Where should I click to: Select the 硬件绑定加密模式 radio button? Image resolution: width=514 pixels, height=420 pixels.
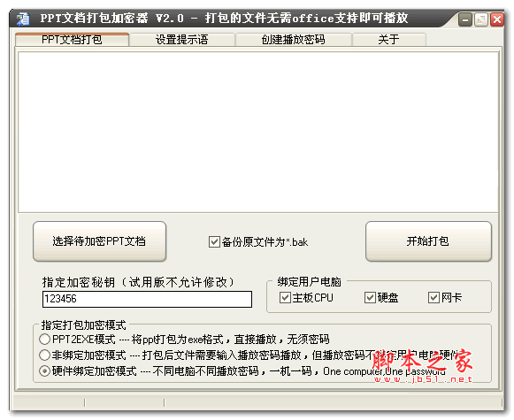[x=44, y=371]
